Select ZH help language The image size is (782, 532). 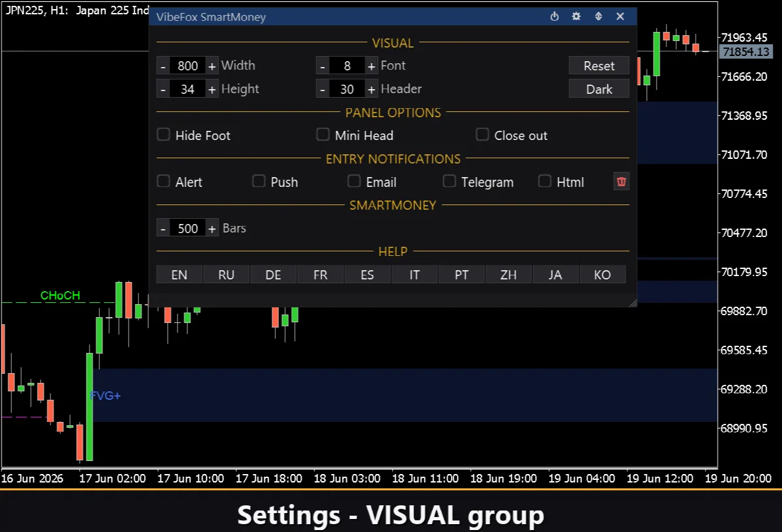509,275
